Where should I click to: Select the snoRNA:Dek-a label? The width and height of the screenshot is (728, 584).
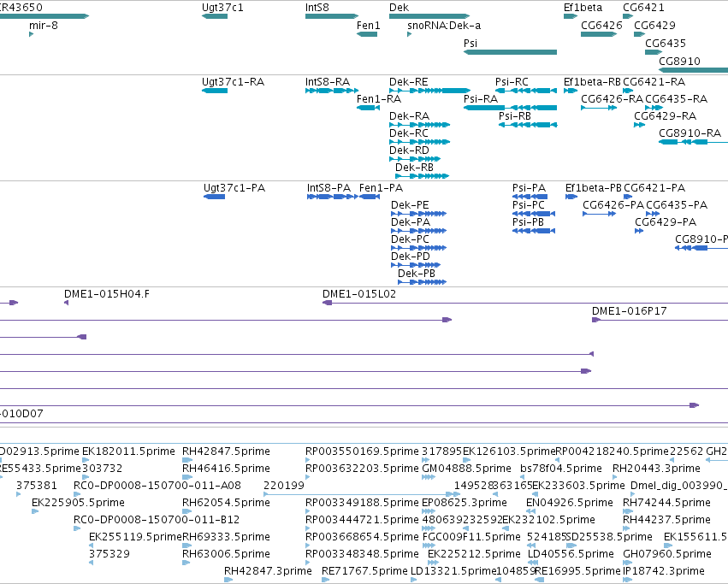click(444, 26)
